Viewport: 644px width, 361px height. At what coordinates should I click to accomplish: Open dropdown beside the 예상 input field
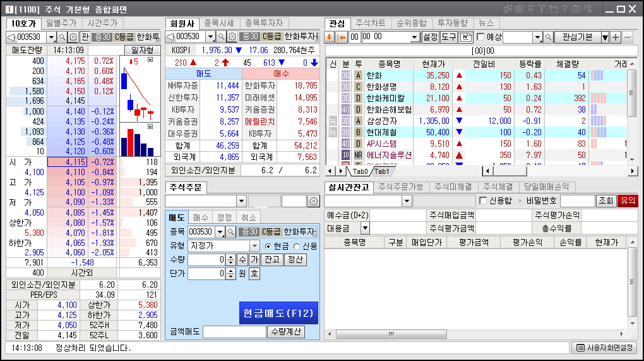pos(538,37)
